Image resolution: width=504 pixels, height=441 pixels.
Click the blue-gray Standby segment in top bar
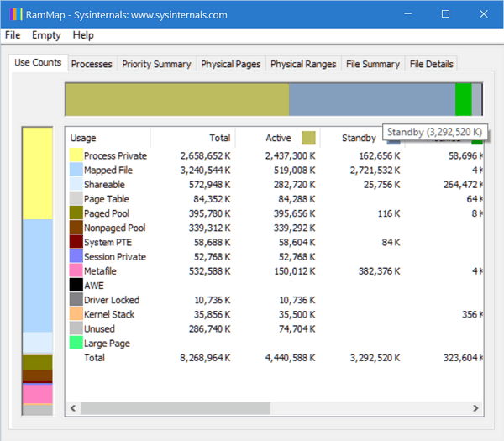pos(372,99)
